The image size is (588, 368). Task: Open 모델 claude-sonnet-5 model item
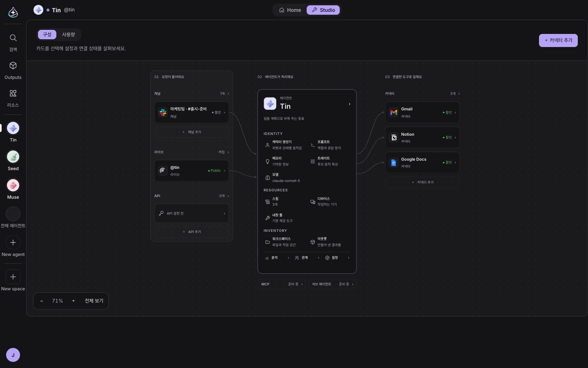coord(285,177)
